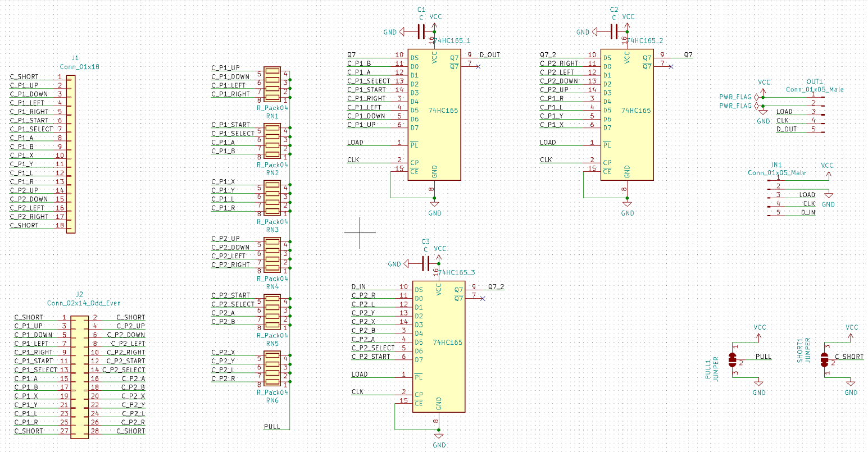Select the 74HC165_1 shift register body
The width and height of the screenshot is (868, 452).
coord(434,115)
